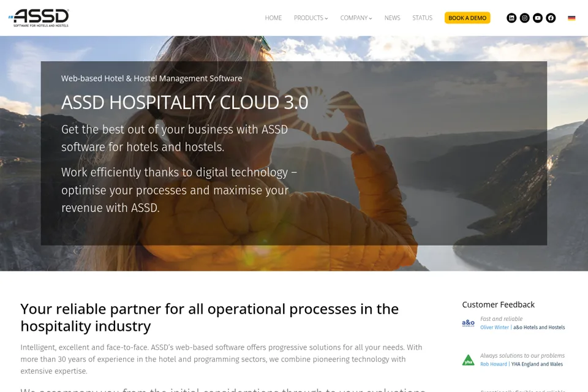Click the 'Customer Feedback' heading

click(x=498, y=304)
